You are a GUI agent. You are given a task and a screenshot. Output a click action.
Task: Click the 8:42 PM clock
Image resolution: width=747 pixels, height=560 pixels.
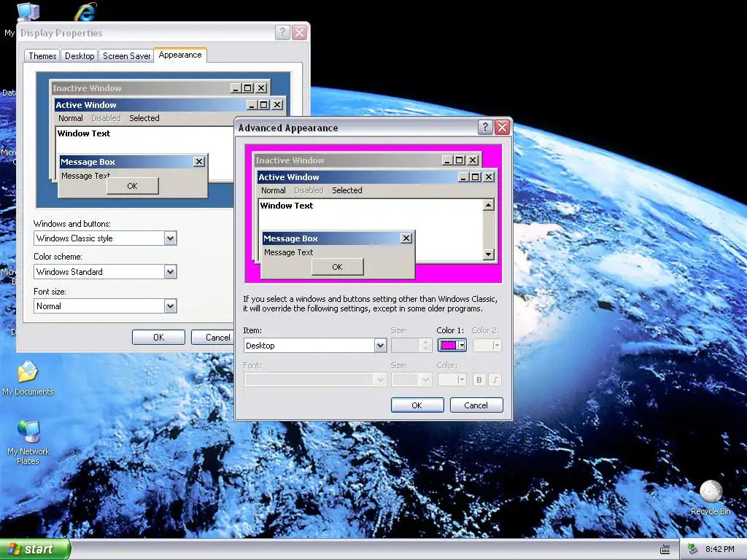719,550
